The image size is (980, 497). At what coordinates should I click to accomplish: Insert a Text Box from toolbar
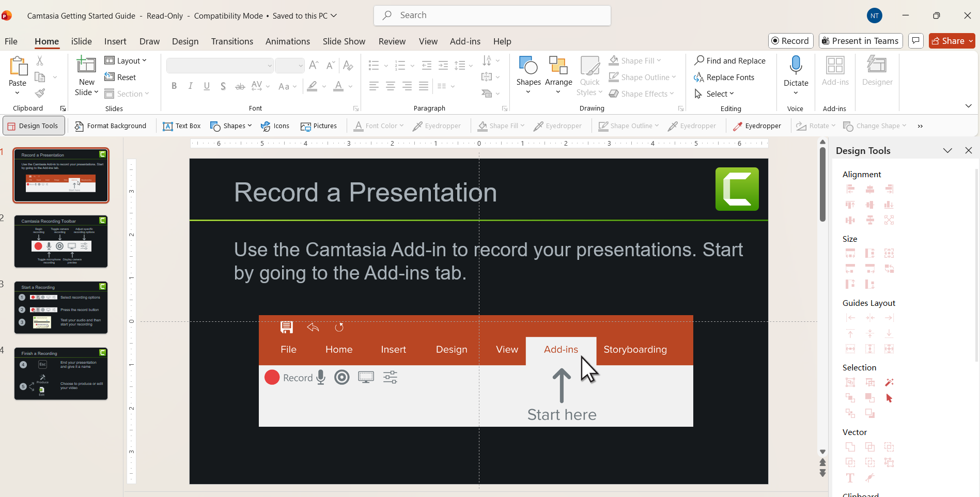(181, 126)
